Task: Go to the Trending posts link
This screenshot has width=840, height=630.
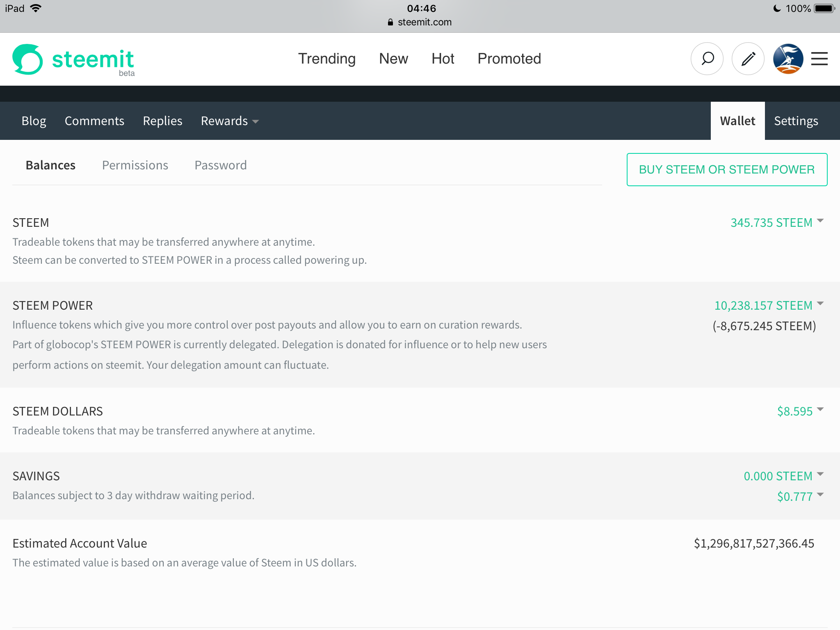Action: click(326, 59)
